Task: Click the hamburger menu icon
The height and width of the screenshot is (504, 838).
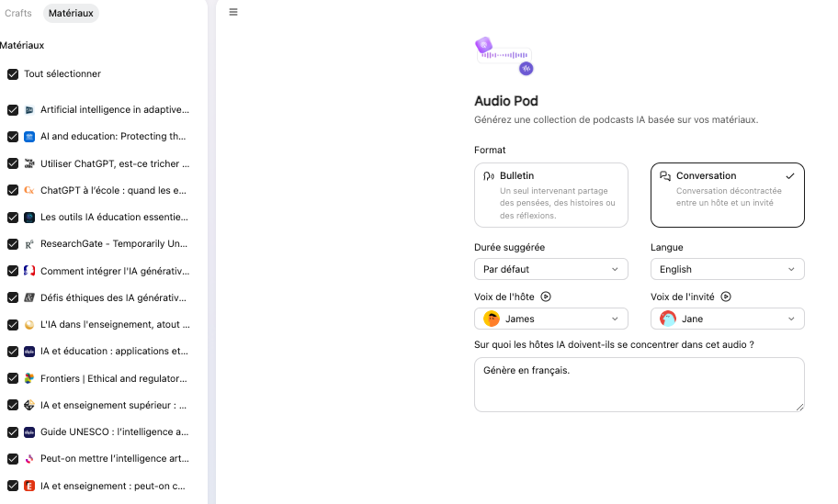Action: click(x=233, y=12)
